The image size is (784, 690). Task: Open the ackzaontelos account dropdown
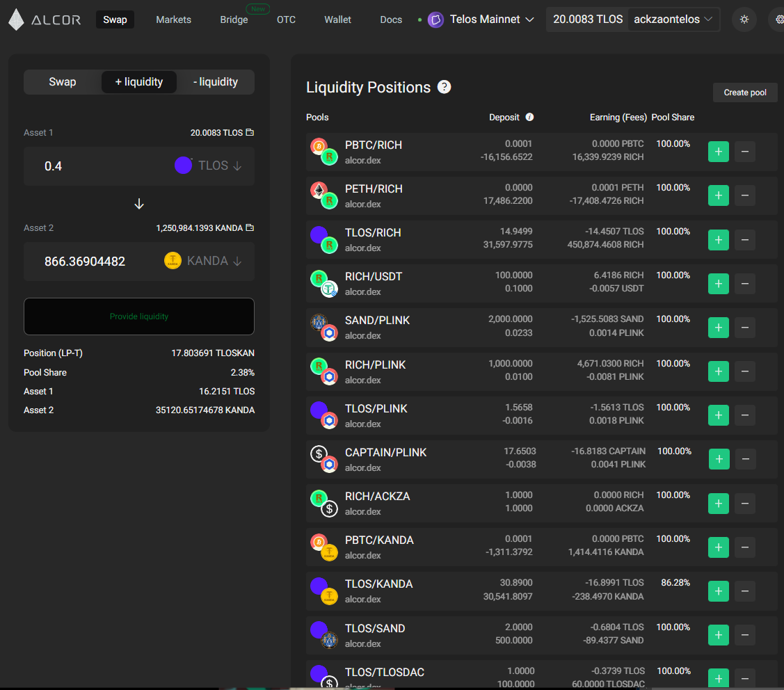[x=673, y=19]
